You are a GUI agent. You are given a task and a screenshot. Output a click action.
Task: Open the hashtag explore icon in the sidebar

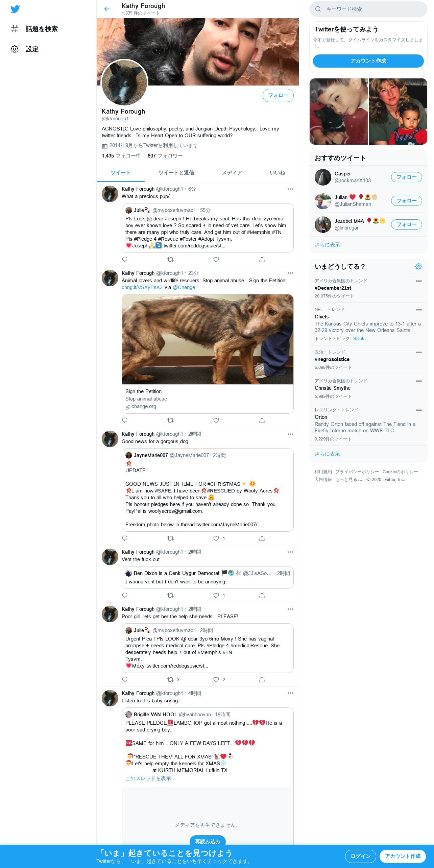coord(15,29)
